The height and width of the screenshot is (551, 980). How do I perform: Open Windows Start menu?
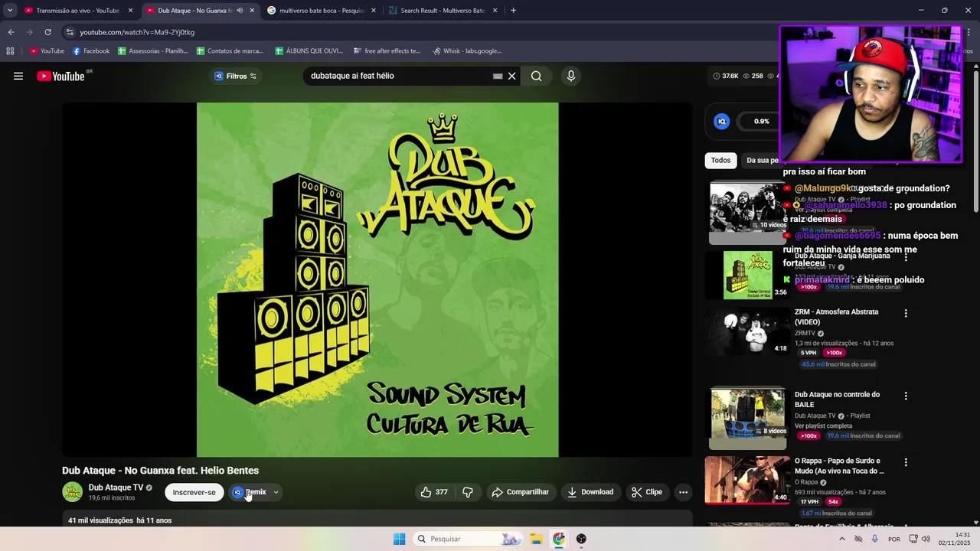coord(399,539)
